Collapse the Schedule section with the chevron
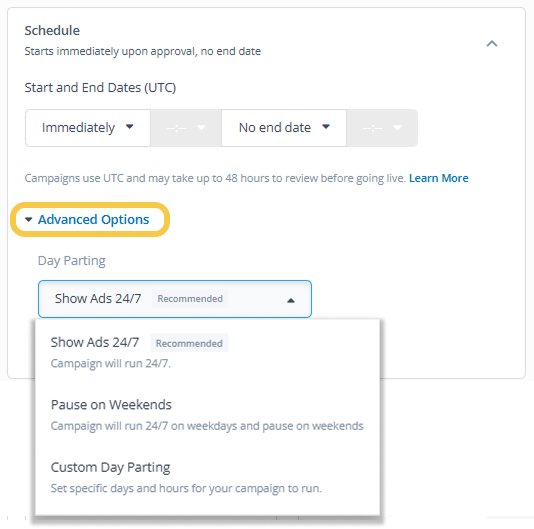Viewport: 534px width, 529px height. click(x=492, y=44)
